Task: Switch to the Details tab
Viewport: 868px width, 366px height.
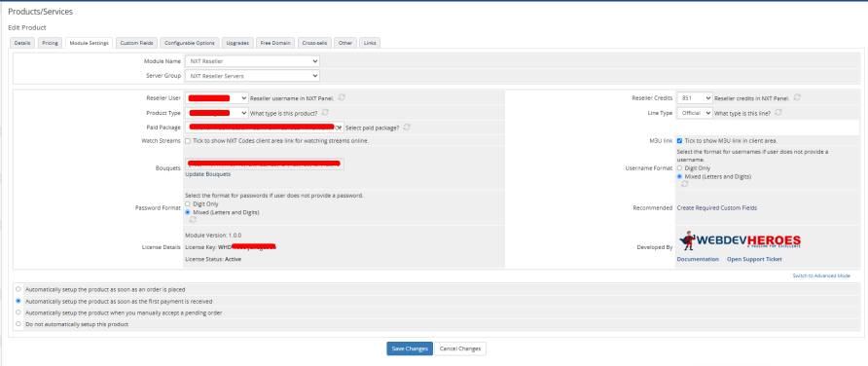Action: pyautogui.click(x=22, y=43)
